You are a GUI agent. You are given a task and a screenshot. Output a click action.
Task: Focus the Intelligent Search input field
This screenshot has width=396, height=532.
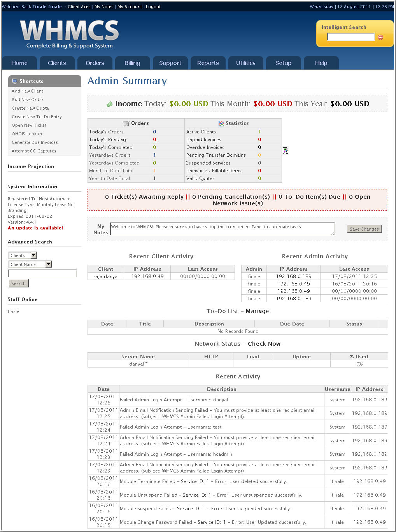tap(351, 37)
